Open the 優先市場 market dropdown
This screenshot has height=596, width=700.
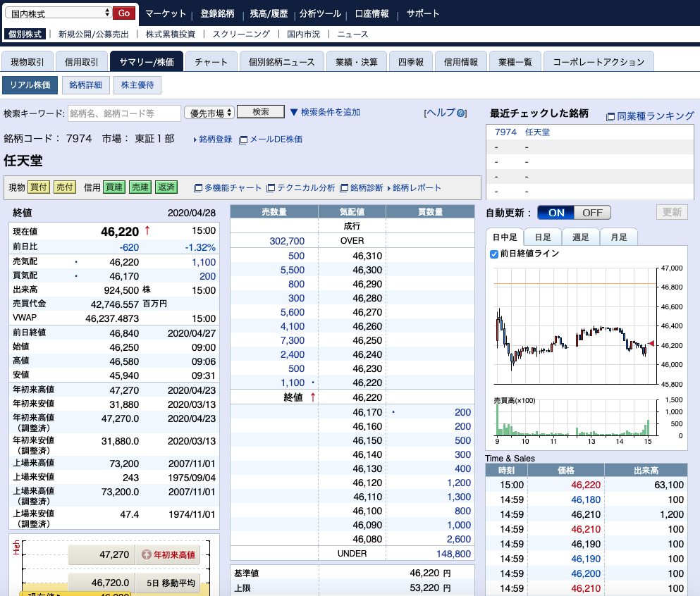209,113
